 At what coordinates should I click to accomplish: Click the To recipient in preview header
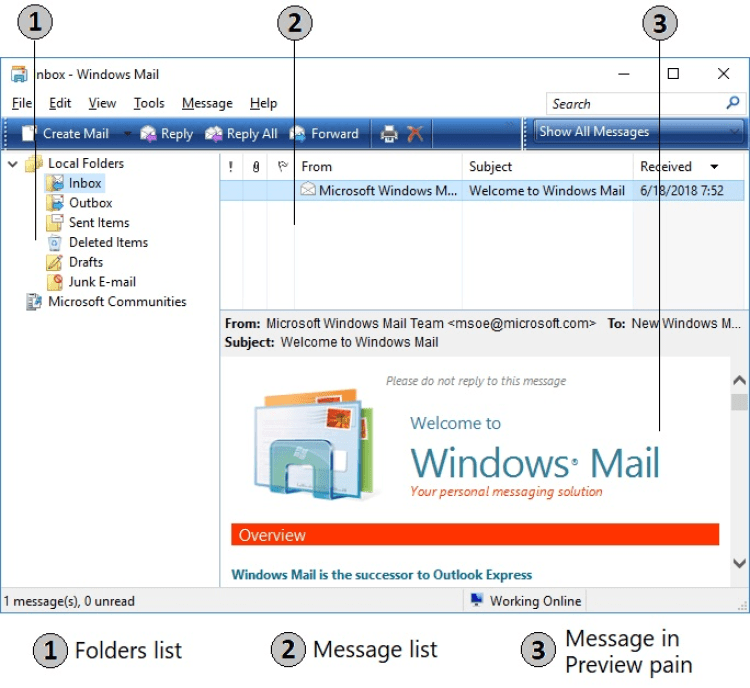[x=686, y=323]
